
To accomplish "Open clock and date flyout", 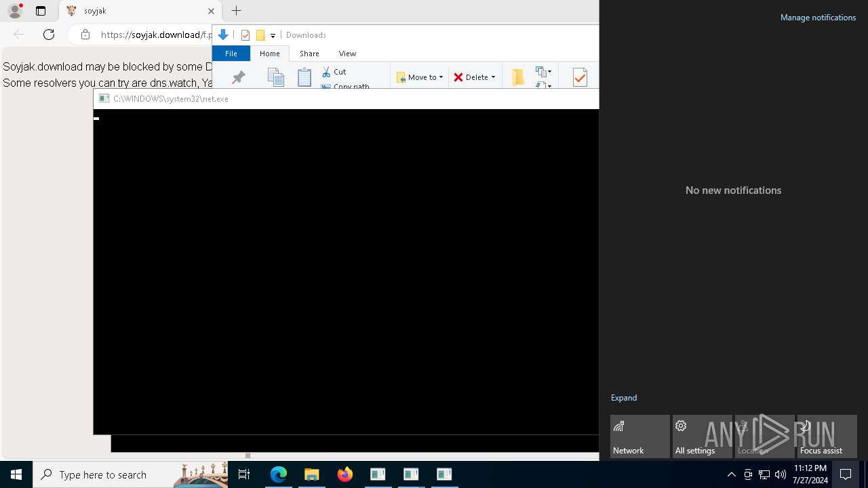I will [x=810, y=474].
